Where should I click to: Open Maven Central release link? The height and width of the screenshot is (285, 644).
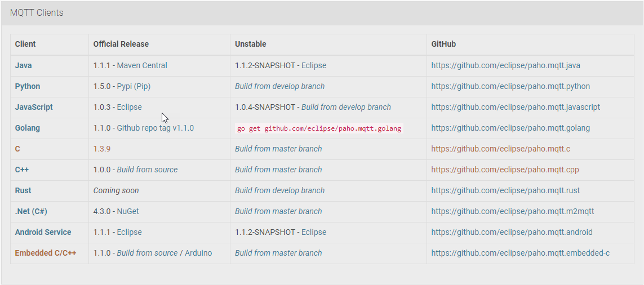[142, 65]
